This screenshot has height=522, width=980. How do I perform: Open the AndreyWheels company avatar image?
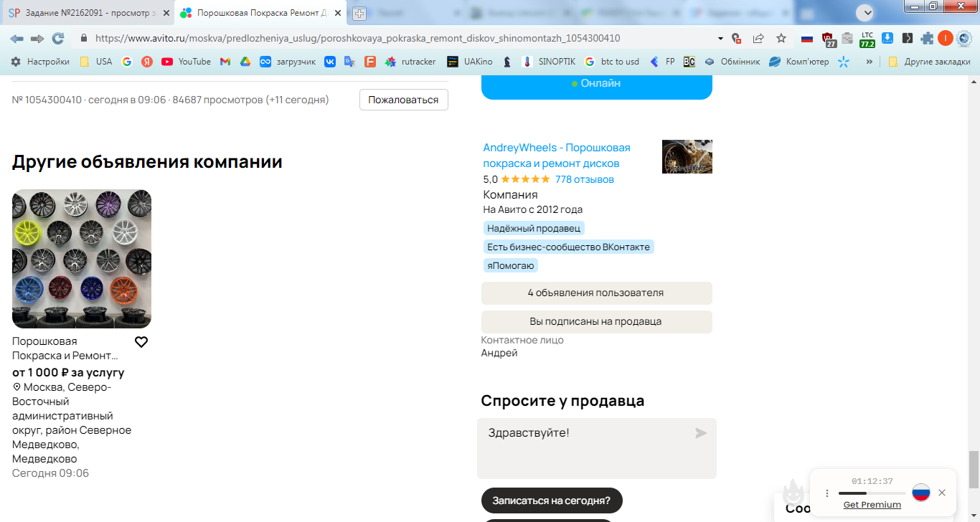click(x=687, y=156)
